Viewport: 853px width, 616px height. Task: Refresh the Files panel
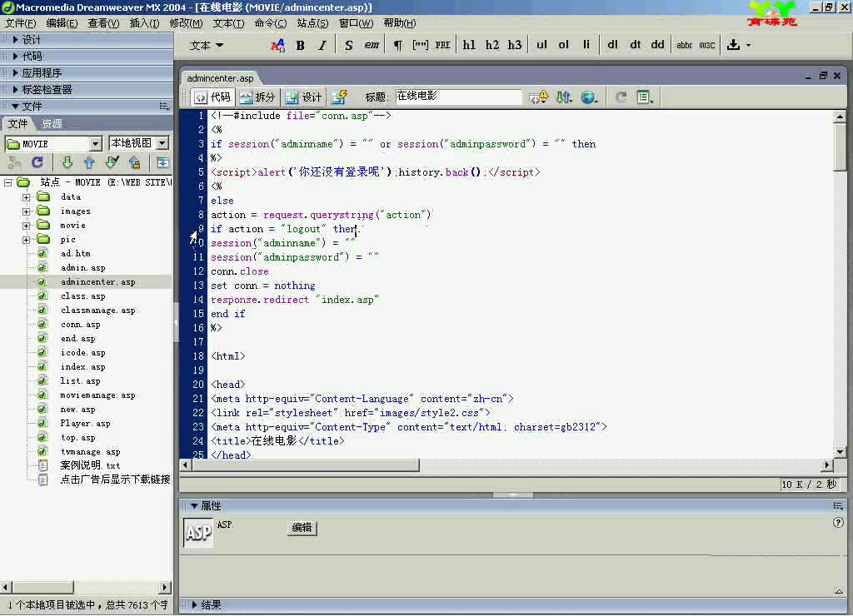coord(37,162)
